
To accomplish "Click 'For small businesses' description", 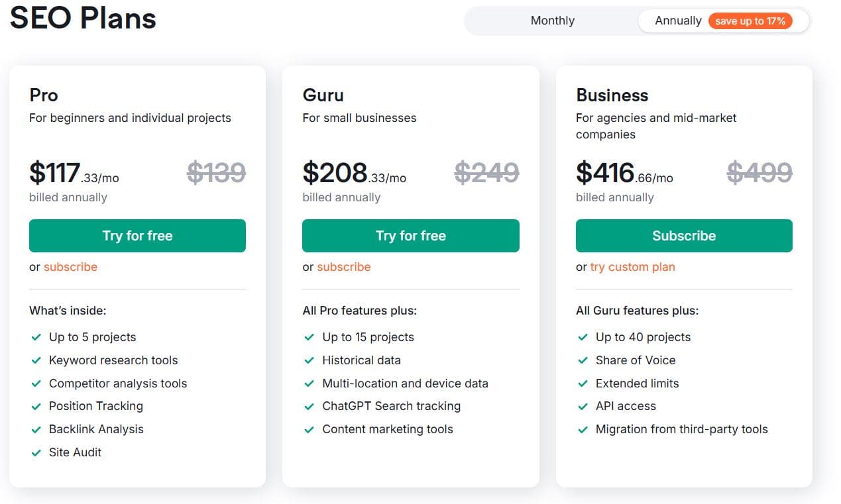I will pos(359,118).
